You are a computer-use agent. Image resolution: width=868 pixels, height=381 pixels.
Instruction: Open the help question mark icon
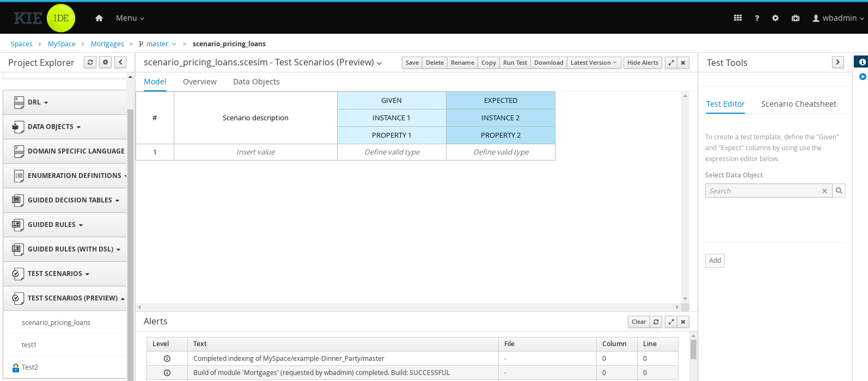coord(757,18)
